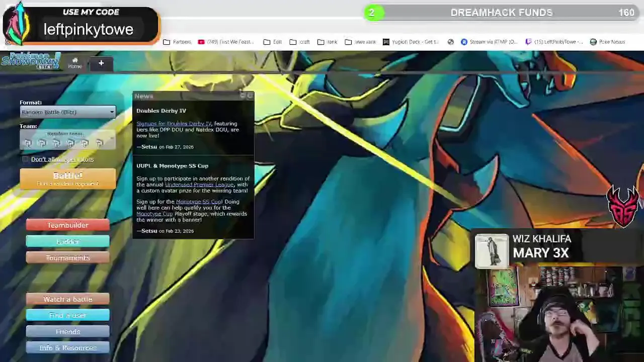Select Find a user
The height and width of the screenshot is (362, 644).
point(68,315)
